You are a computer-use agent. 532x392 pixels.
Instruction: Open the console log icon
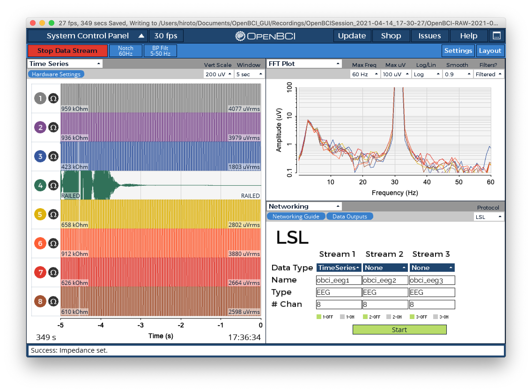point(496,36)
